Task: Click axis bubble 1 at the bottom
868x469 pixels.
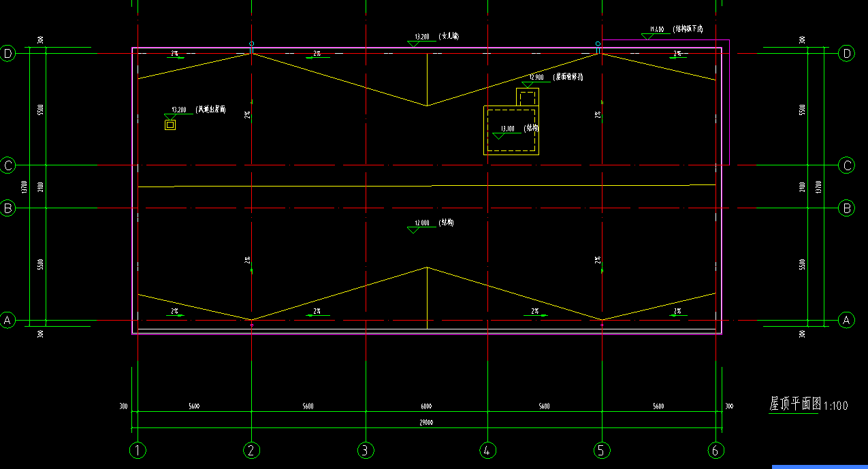Action: 138,450
